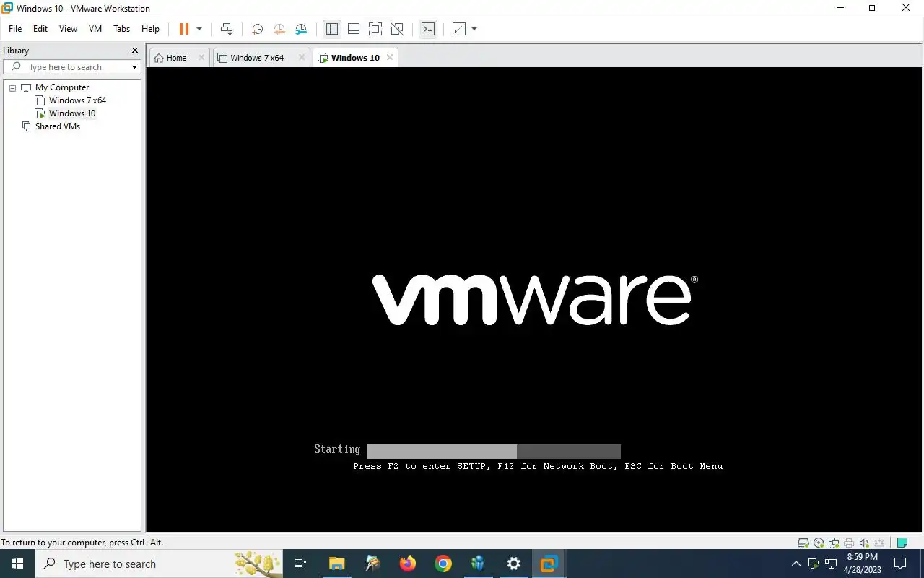
Task: Close the Windows 7 x64 tab
Action: (x=302, y=58)
